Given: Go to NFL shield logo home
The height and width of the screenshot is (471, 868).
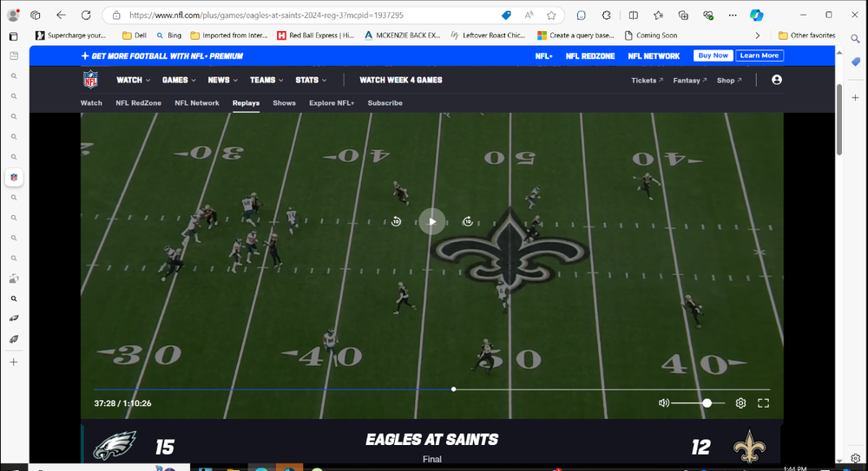Looking at the screenshot, I should pyautogui.click(x=91, y=80).
